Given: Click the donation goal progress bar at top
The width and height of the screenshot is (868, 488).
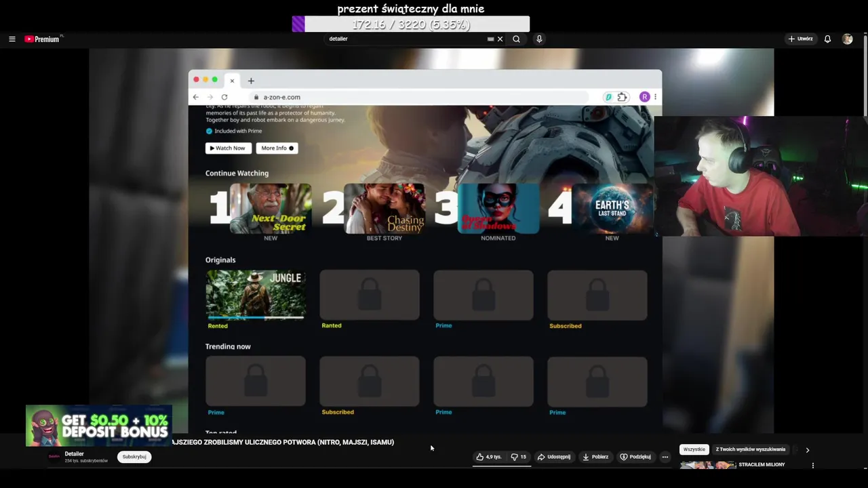Looking at the screenshot, I should (411, 24).
